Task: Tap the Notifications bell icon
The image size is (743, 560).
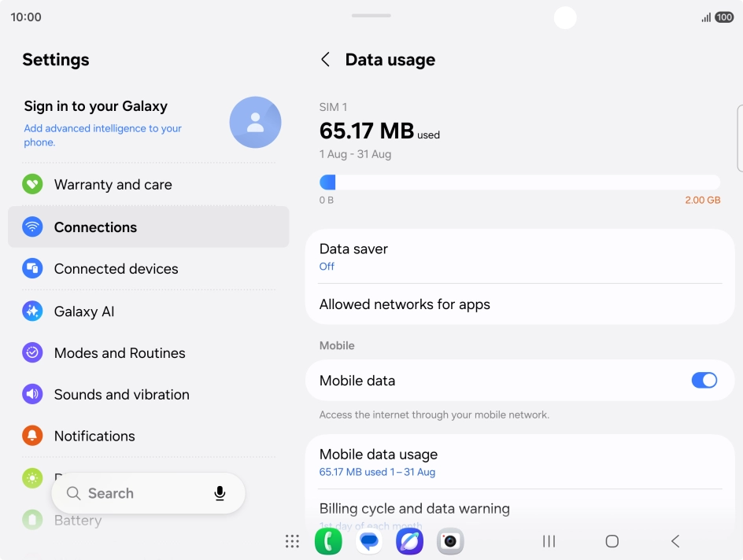Action: click(32, 436)
